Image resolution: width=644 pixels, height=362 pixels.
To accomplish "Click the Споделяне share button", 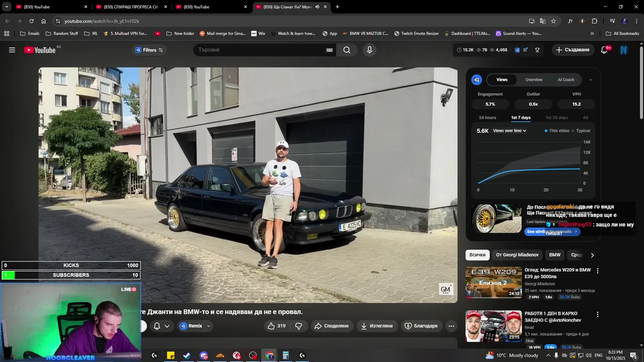I will (332, 326).
